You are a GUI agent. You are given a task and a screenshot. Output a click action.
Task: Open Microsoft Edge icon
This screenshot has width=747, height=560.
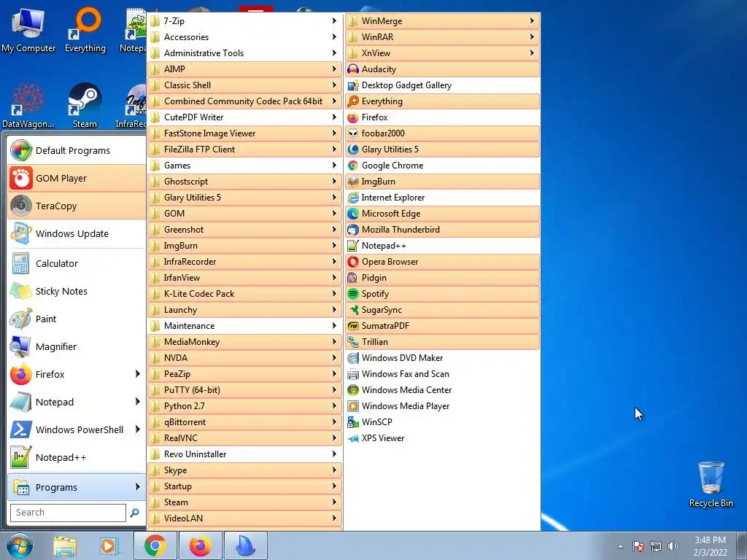[x=353, y=214]
